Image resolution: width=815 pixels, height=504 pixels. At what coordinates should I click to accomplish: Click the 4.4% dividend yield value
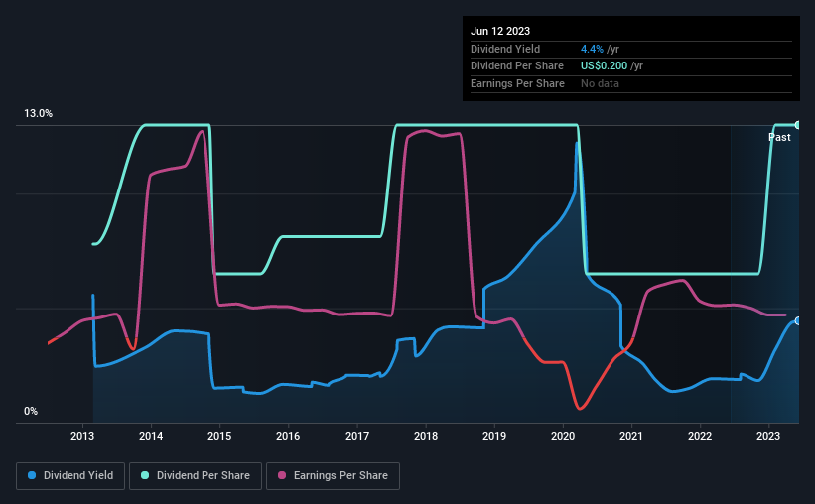click(592, 49)
